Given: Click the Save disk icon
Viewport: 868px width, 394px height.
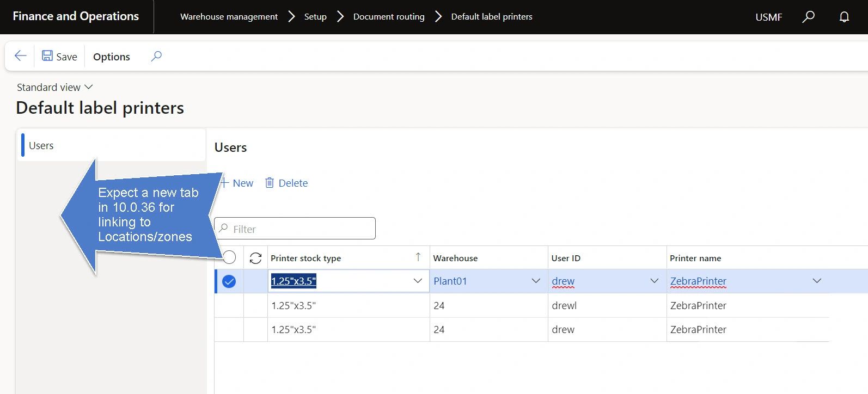Looking at the screenshot, I should [47, 56].
